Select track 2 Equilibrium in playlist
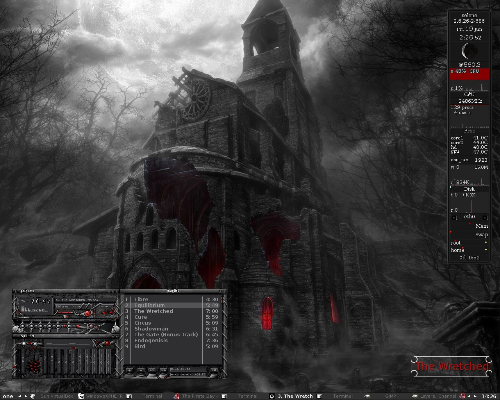This screenshot has width=500, height=400. [173, 305]
